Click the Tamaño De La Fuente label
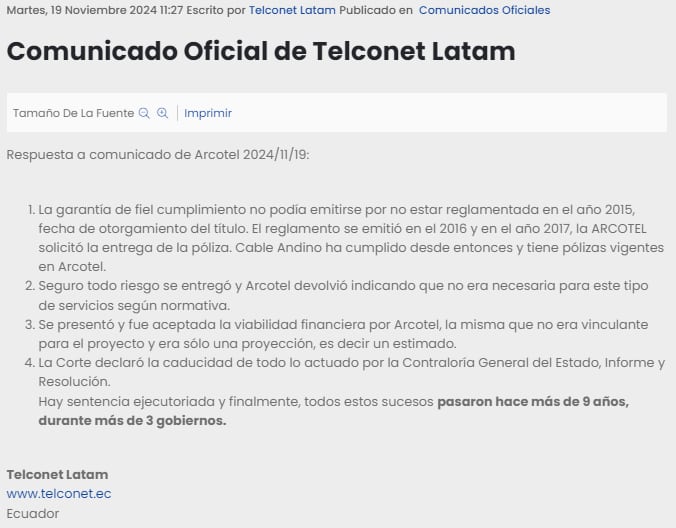Screen dimensions: 676x528 tap(73, 113)
